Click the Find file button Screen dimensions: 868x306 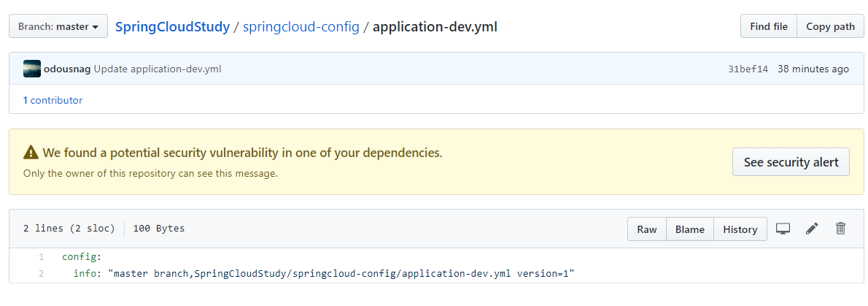[x=768, y=26]
